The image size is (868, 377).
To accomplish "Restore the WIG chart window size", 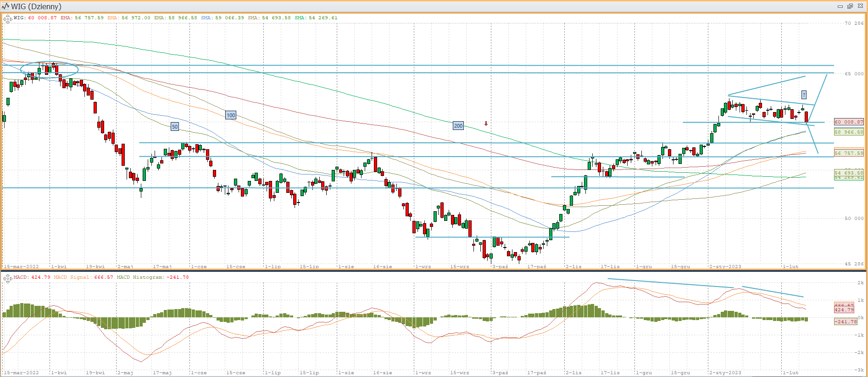I will 850,6.
